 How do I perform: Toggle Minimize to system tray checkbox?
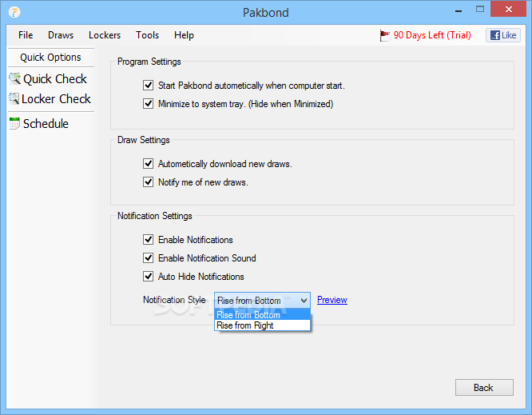click(x=149, y=103)
